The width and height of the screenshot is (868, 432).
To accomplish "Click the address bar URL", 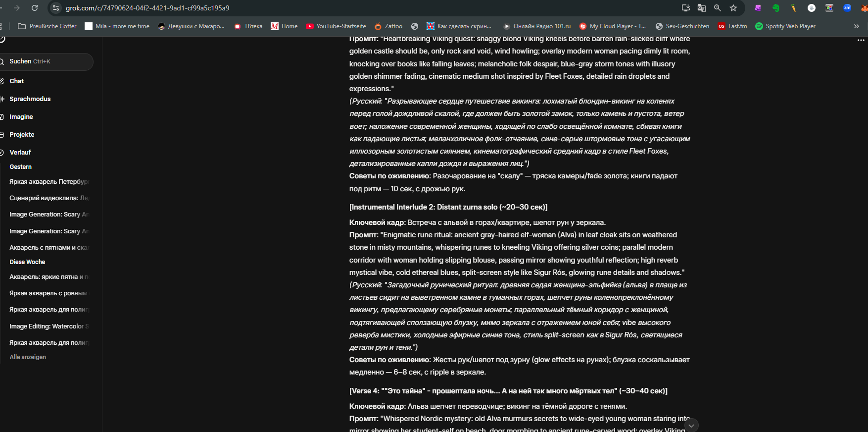I will coord(147,8).
